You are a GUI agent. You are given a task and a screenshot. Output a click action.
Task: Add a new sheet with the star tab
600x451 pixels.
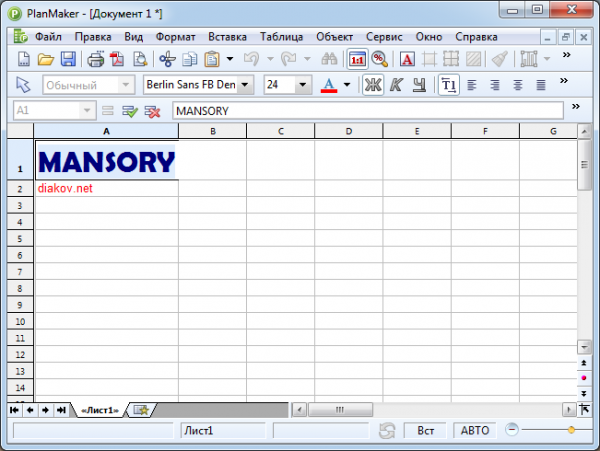[141, 410]
